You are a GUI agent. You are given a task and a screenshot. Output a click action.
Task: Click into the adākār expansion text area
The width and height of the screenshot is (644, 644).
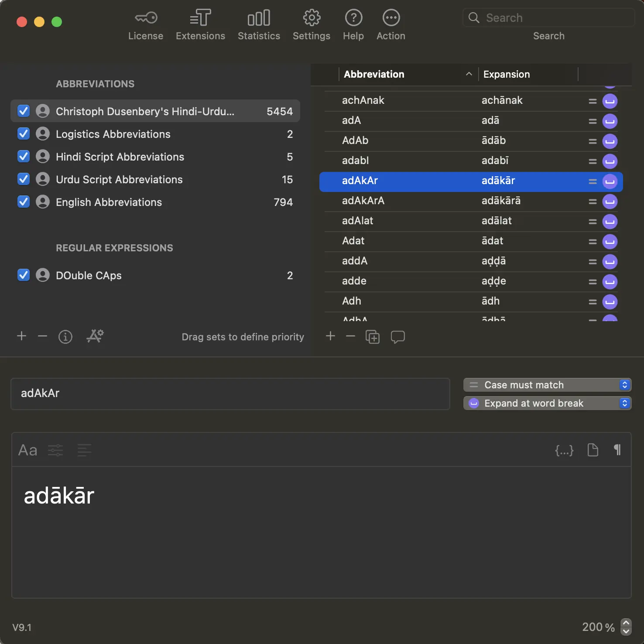pyautogui.click(x=322, y=532)
